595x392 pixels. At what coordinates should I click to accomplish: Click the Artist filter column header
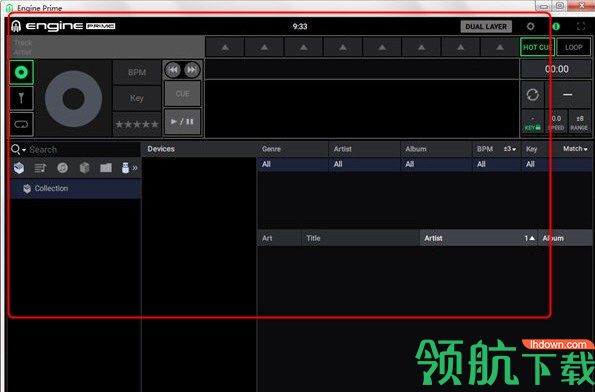tap(364, 149)
